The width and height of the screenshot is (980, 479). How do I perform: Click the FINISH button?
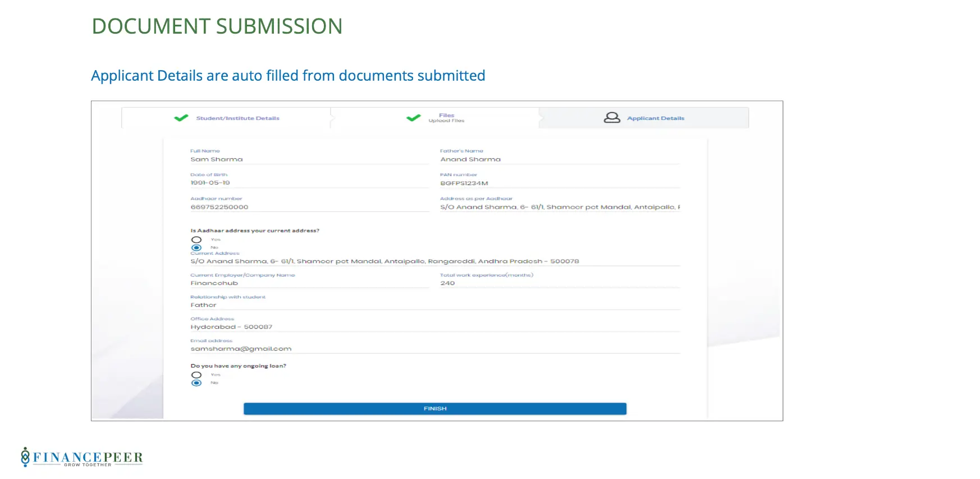pos(435,409)
